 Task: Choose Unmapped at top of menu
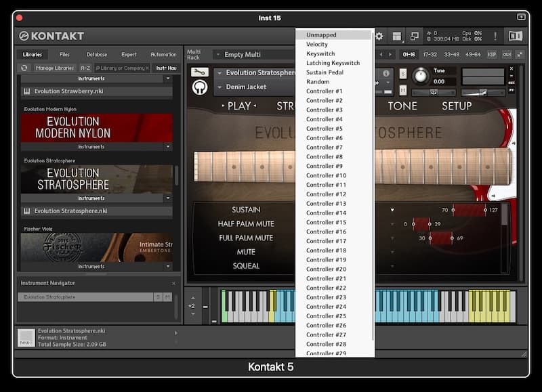click(334, 35)
